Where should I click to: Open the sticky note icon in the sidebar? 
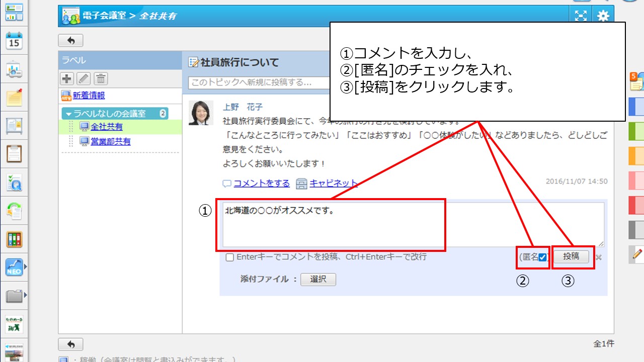pos(14,98)
